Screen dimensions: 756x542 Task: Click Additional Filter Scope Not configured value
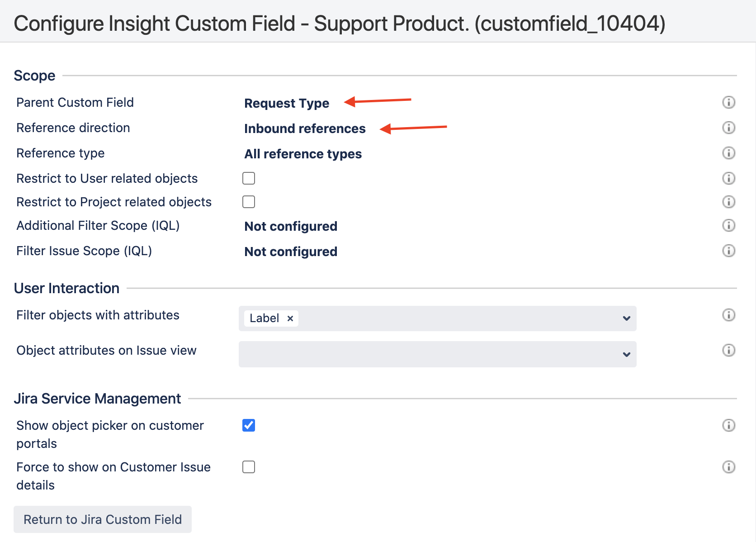(x=291, y=226)
